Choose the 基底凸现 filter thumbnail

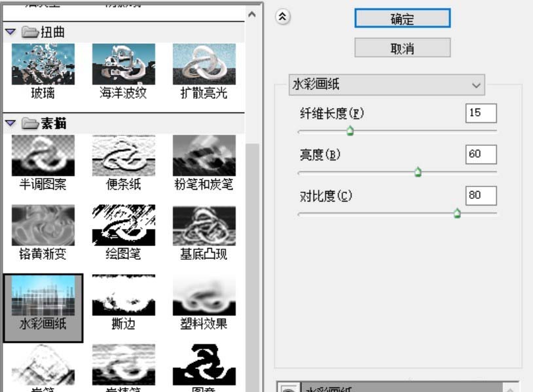click(204, 225)
